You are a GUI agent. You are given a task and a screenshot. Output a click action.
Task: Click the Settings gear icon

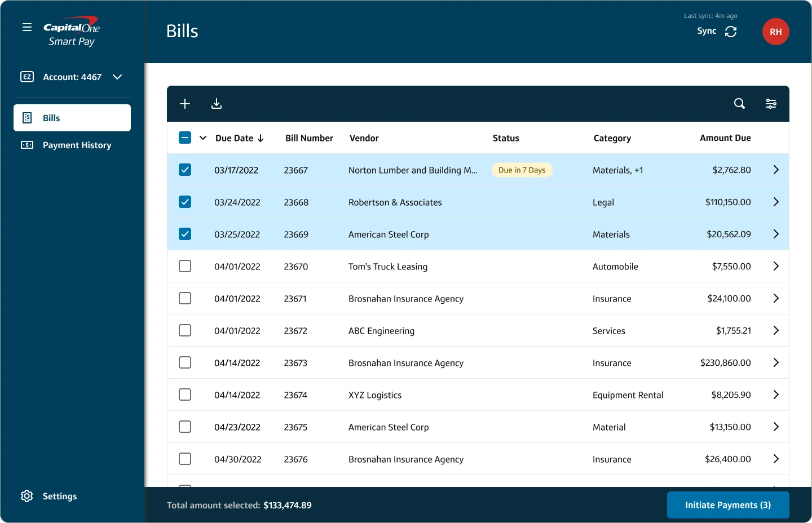coord(27,496)
